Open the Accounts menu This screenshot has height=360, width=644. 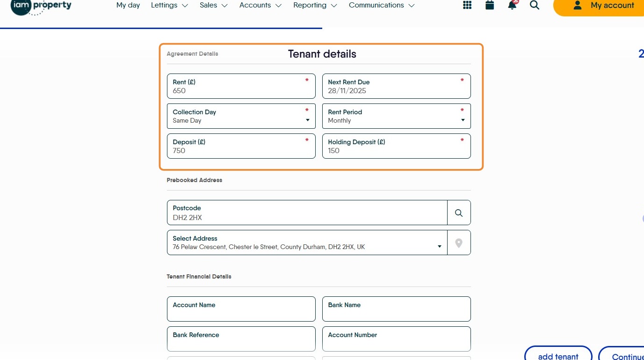(260, 5)
